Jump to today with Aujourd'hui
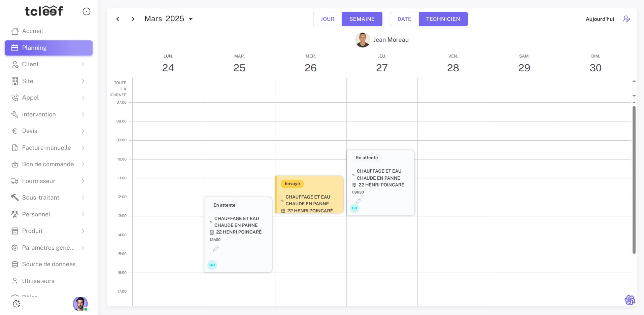Image resolution: width=644 pixels, height=315 pixels. tap(600, 19)
